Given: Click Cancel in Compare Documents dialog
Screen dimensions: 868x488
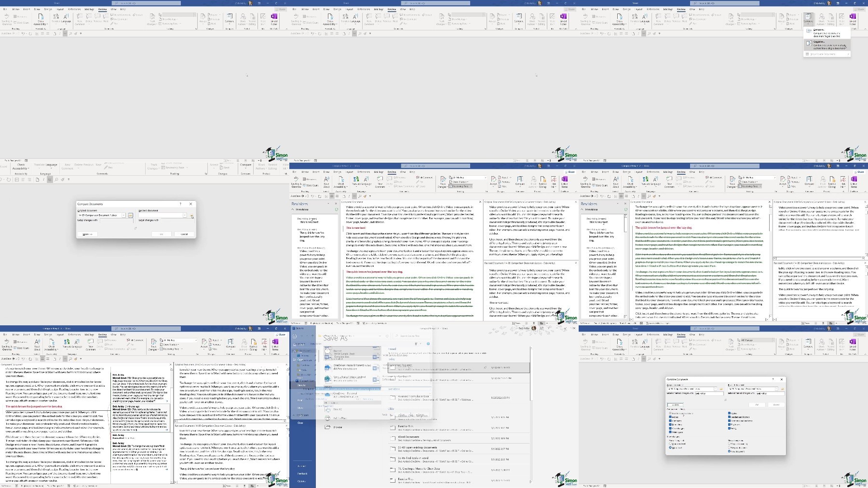Looking at the screenshot, I should click(184, 234).
